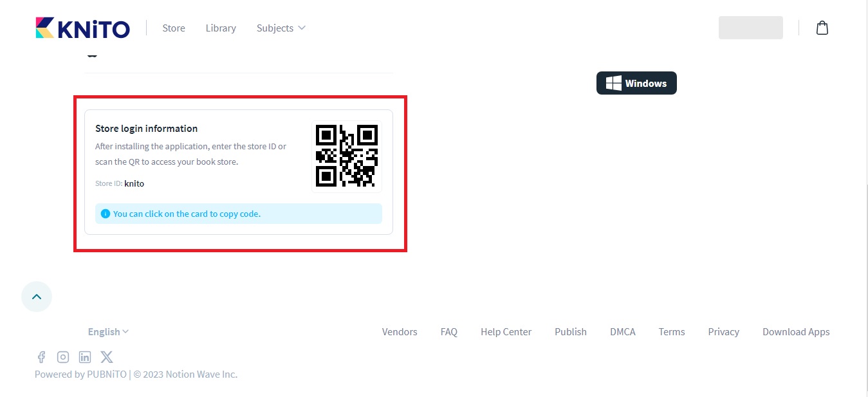Click 'Powered by PUBNiTO' footer text
This screenshot has height=397, width=868.
80,374
